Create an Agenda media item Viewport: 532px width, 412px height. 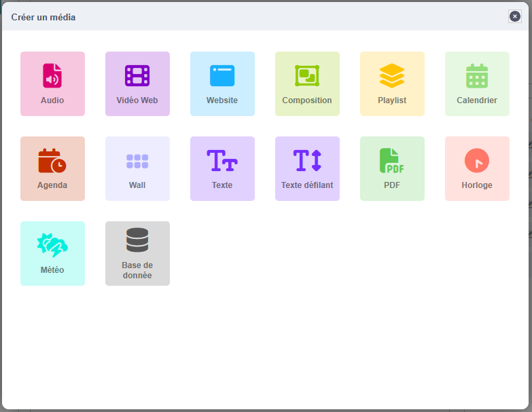point(52,169)
